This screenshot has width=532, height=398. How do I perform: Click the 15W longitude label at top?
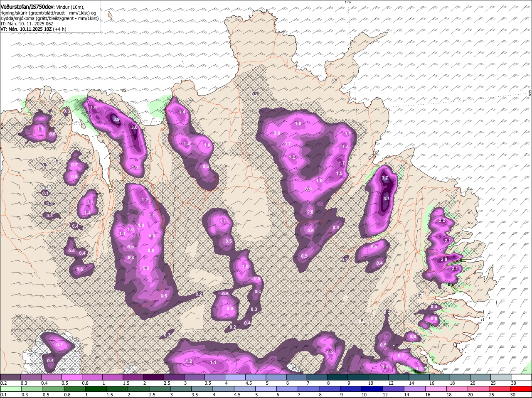point(348,2)
